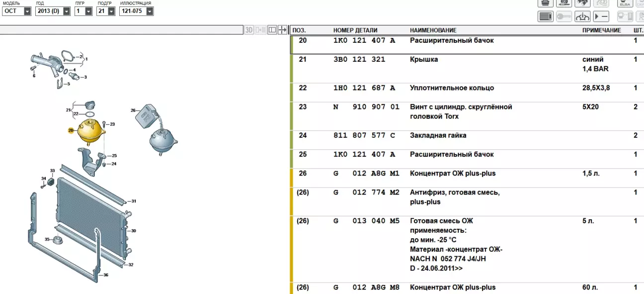Click part number 811 807 577 C

[x=364, y=135]
